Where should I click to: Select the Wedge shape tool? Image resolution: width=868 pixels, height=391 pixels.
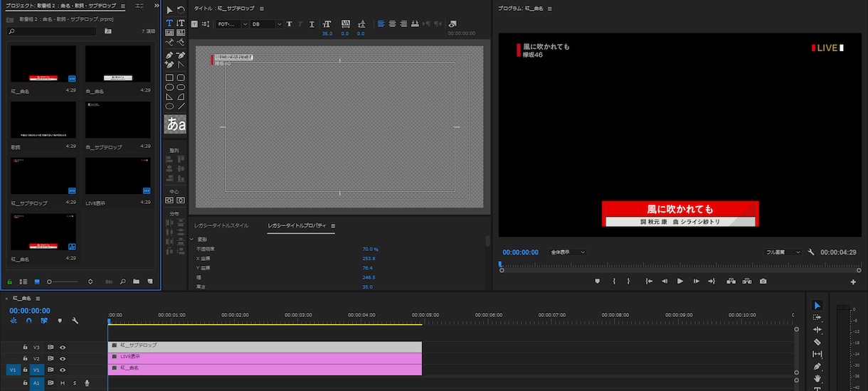point(169,97)
